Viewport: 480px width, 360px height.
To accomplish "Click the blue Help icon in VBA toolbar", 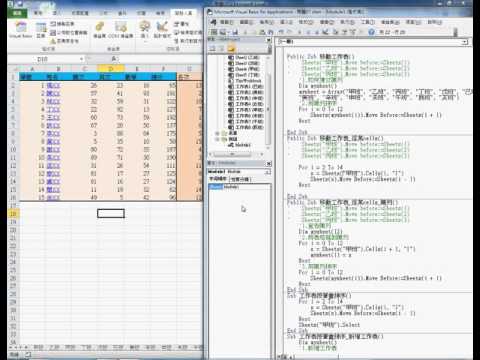I will pos(371,32).
